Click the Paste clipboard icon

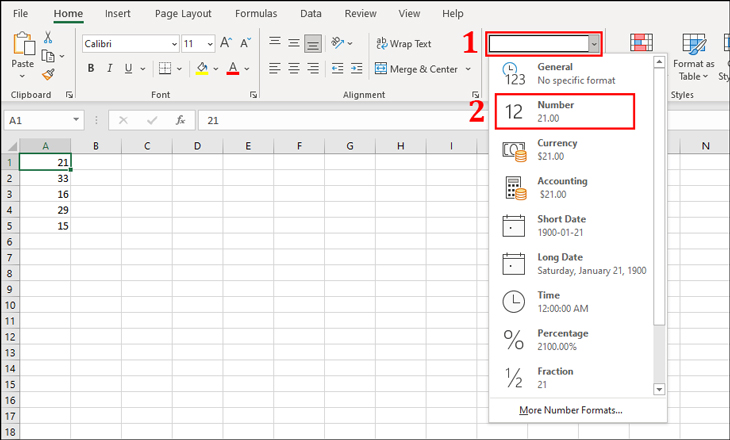click(23, 44)
